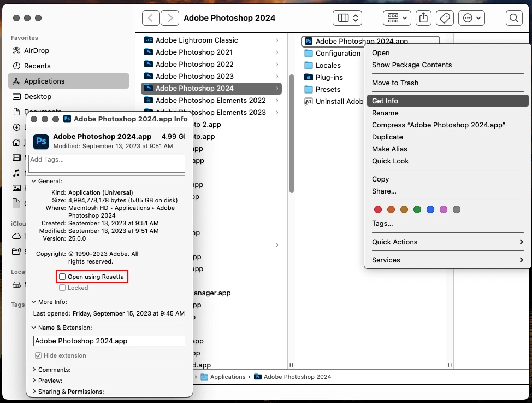Select the Adobe Lightroom Classic folder

click(211, 40)
